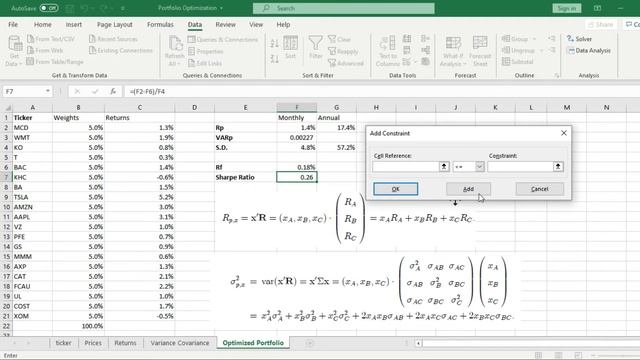Switch to the View tab
Screen dimensions: 640x360
click(x=256, y=24)
